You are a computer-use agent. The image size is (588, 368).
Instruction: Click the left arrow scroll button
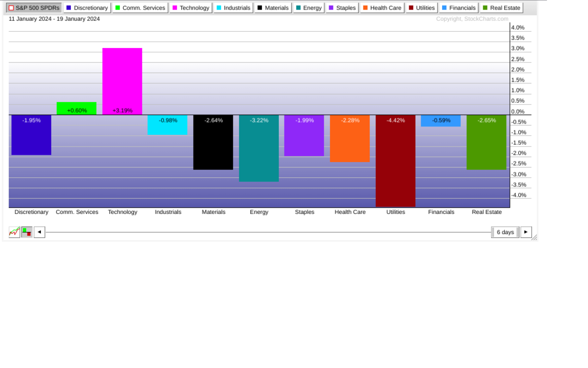(39, 232)
